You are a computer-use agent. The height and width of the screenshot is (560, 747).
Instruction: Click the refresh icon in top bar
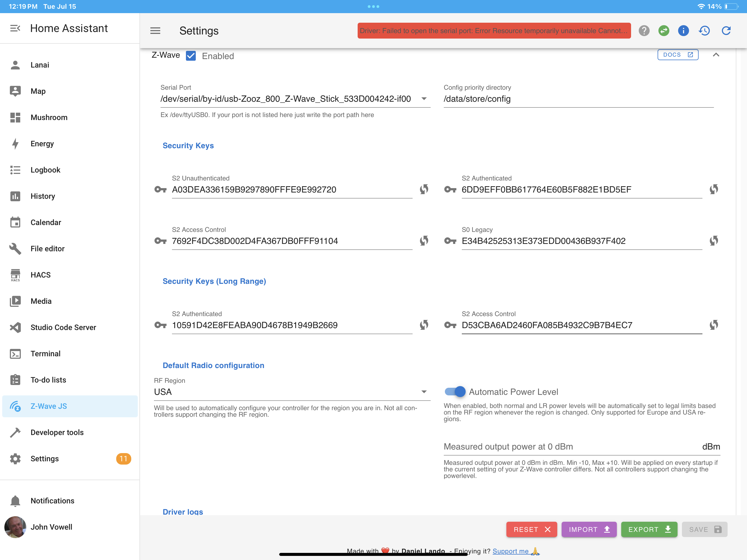click(726, 31)
